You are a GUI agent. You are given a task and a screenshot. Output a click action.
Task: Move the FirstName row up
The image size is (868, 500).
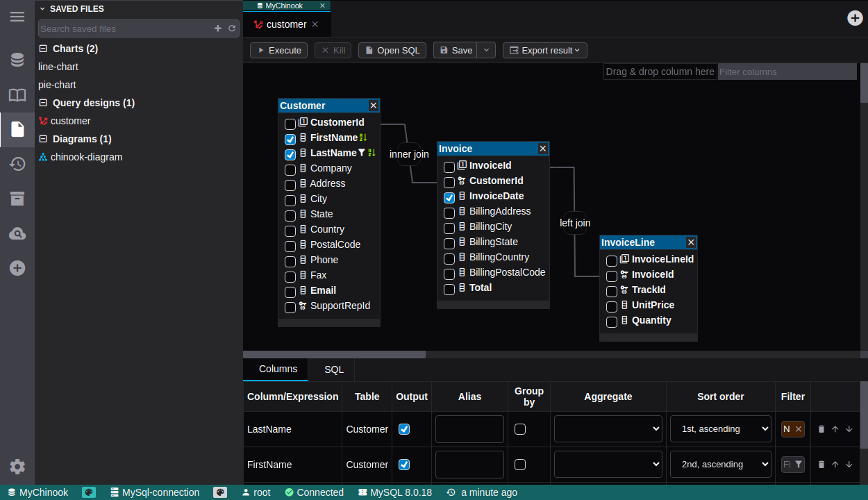click(x=835, y=465)
